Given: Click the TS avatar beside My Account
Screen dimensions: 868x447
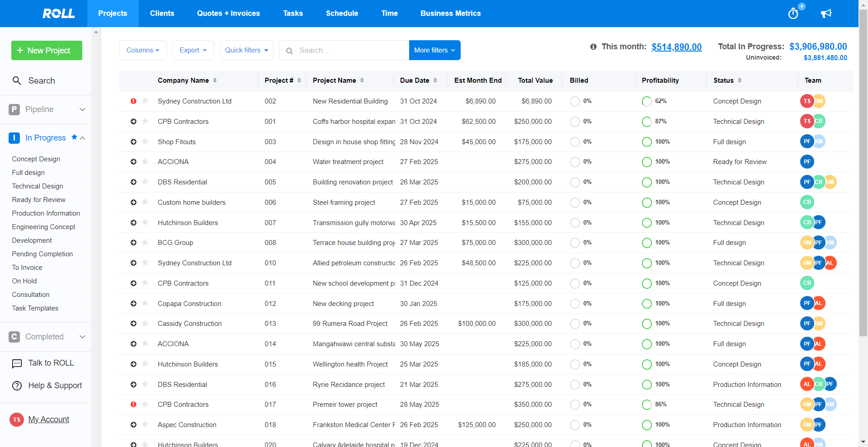Looking at the screenshot, I should 17,419.
